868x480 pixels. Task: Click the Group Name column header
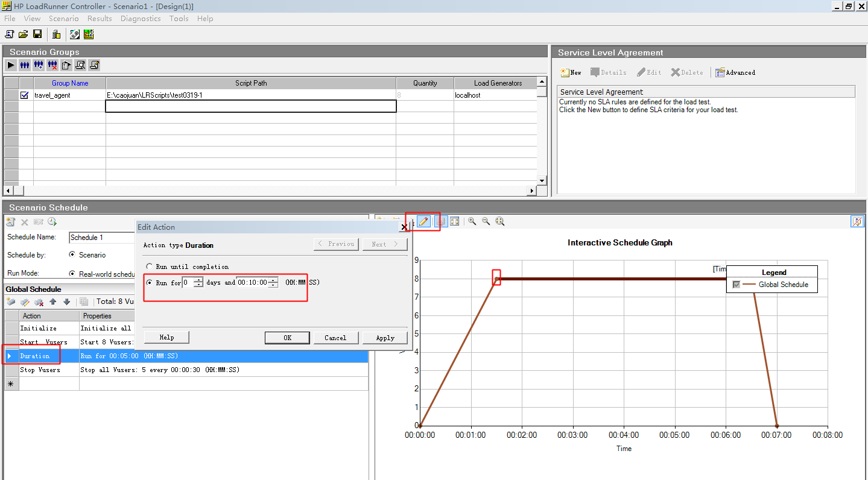pyautogui.click(x=70, y=83)
